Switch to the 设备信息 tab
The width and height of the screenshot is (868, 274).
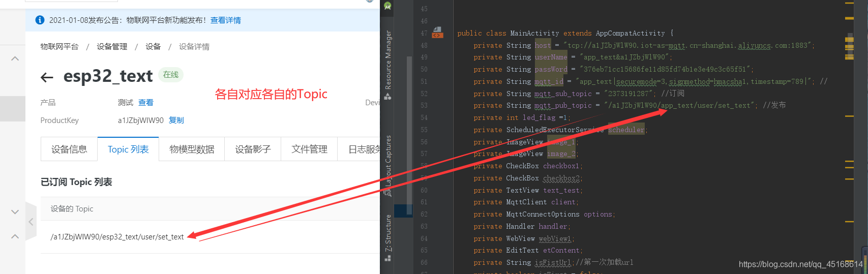(69, 149)
